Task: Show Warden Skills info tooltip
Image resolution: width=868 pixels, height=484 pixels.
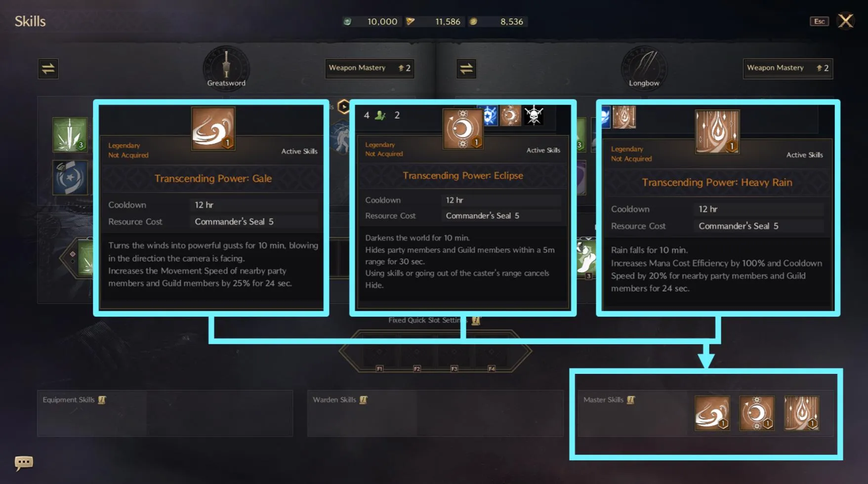Action: 363,400
